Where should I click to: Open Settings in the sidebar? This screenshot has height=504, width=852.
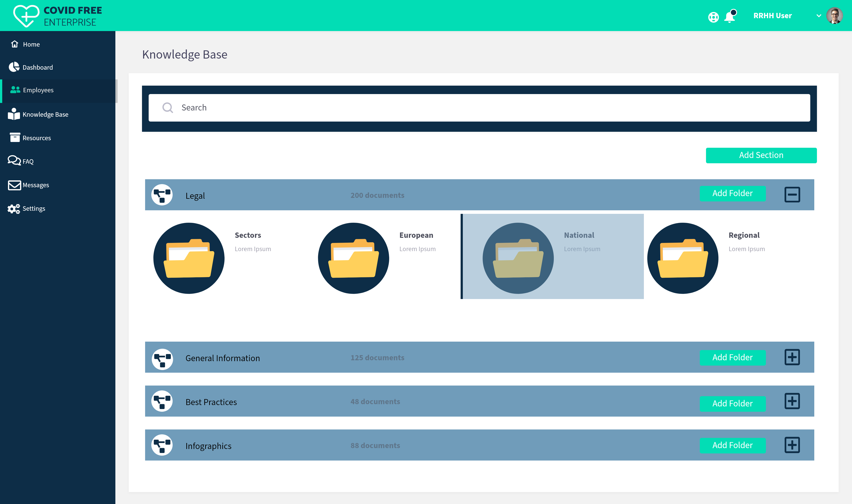(x=34, y=209)
